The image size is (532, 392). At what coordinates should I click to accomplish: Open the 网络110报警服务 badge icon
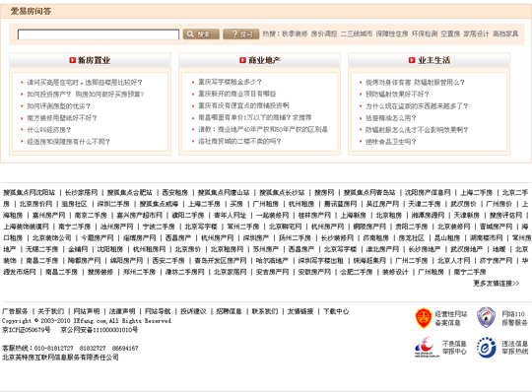[x=486, y=317]
